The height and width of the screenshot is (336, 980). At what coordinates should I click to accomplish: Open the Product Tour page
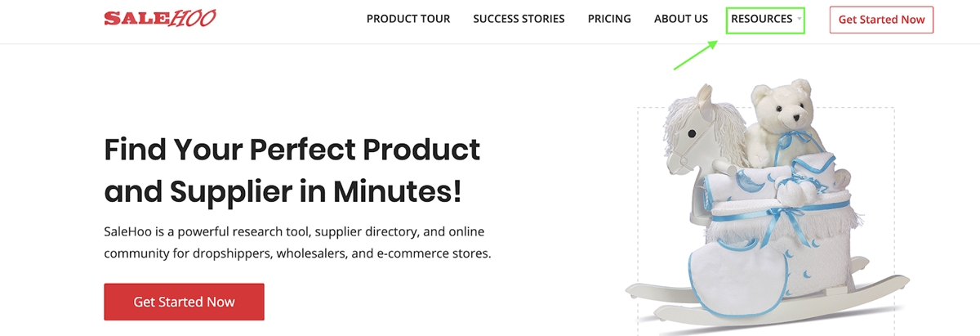click(x=408, y=19)
